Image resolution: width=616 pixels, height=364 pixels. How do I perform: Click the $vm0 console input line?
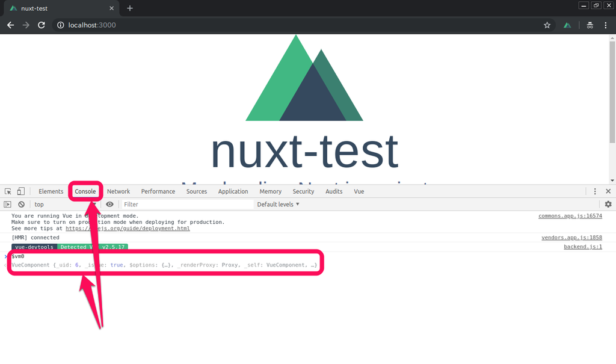[x=18, y=256]
